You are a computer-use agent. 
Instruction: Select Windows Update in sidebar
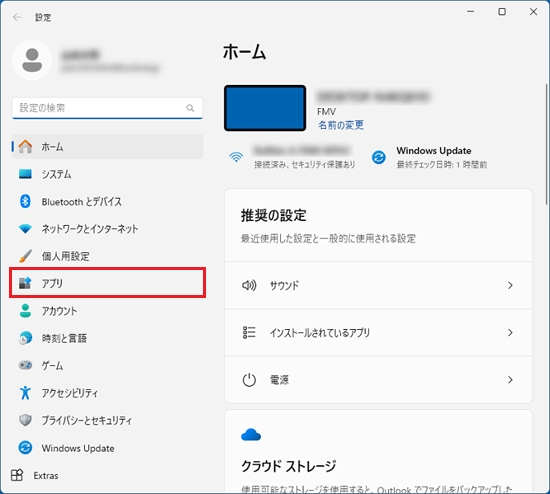(107, 448)
